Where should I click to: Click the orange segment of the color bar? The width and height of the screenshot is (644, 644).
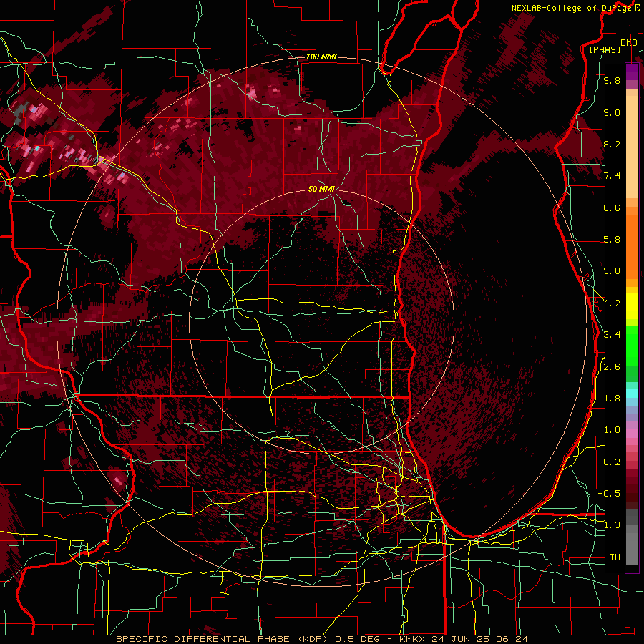(632, 247)
